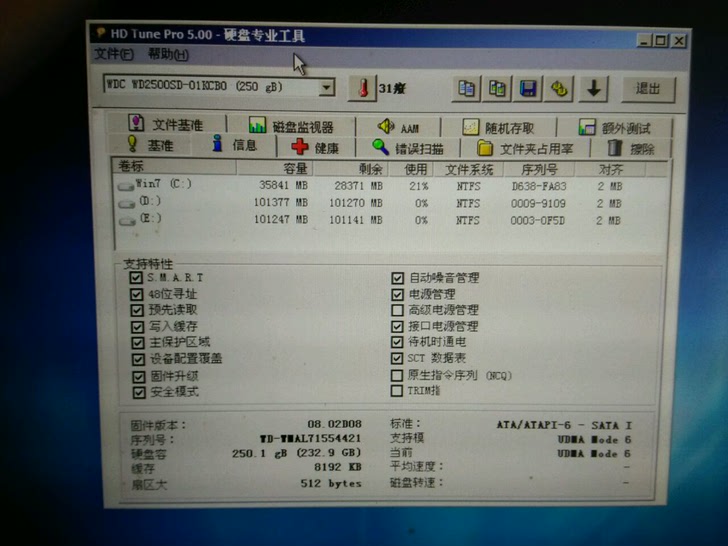Switch to the 擦除 erase tab

point(630,149)
